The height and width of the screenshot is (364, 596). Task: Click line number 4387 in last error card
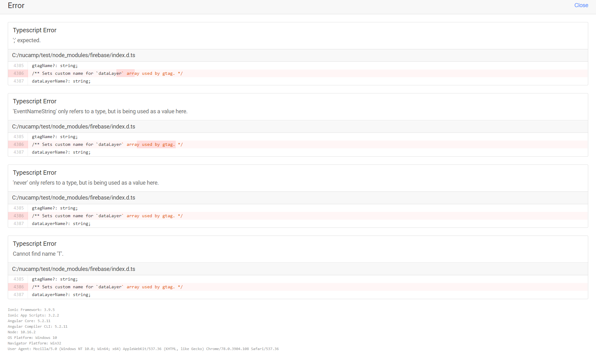[x=18, y=294]
